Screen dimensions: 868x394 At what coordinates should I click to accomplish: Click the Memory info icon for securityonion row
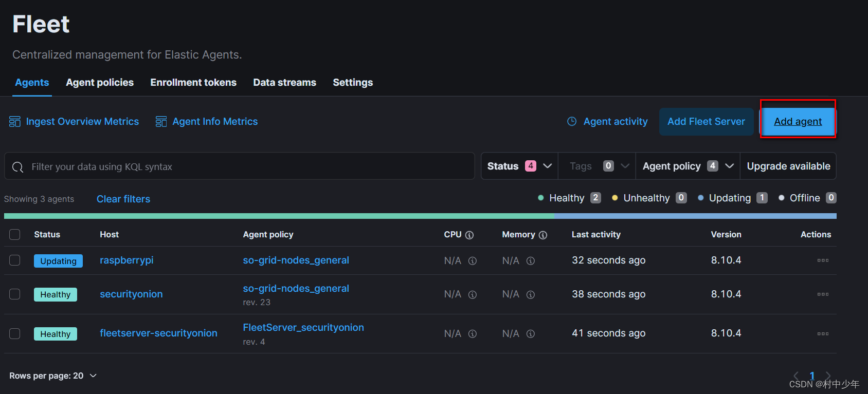[531, 294]
